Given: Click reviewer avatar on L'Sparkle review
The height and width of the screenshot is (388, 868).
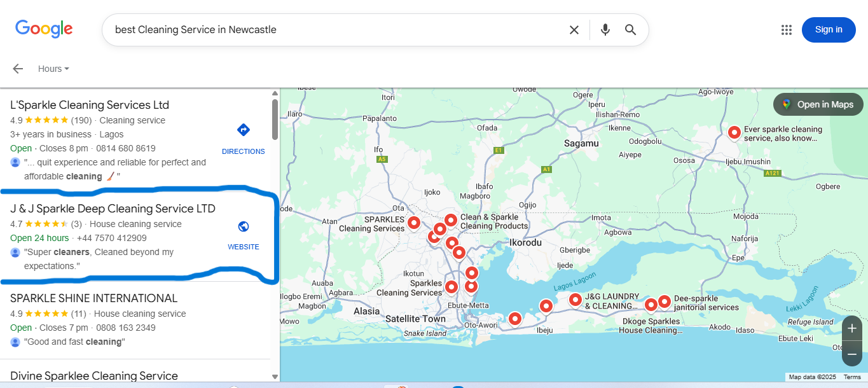Looking at the screenshot, I should coord(15,162).
